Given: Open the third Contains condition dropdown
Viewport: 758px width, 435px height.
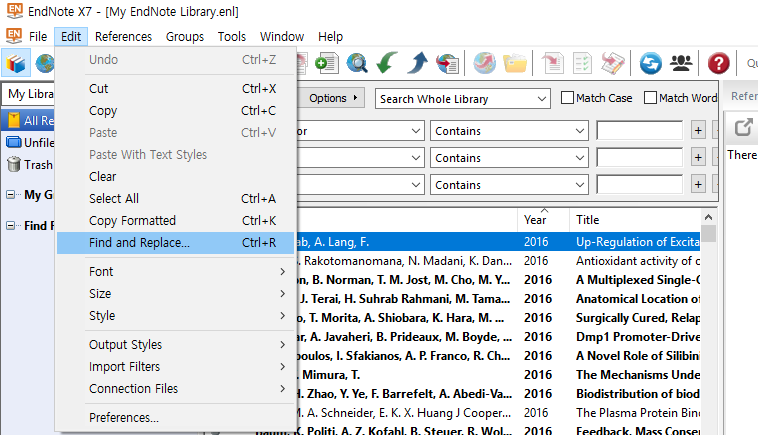Looking at the screenshot, I should click(509, 185).
